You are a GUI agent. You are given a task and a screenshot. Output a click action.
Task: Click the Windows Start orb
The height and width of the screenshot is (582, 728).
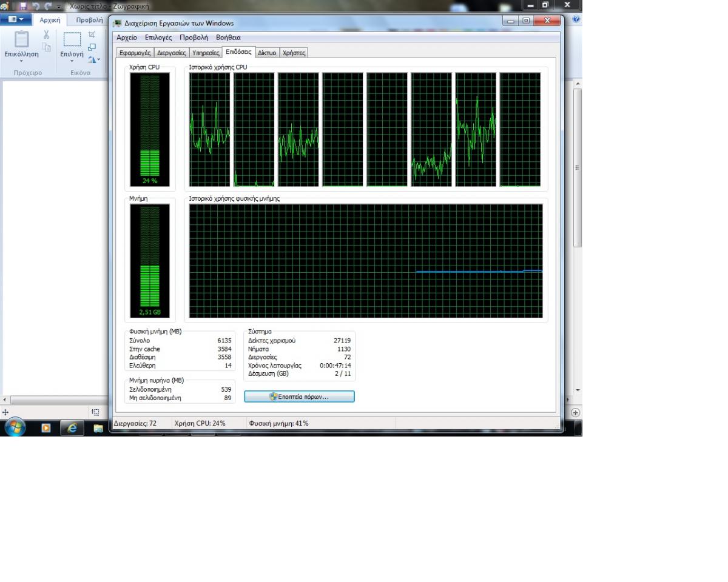[15, 427]
